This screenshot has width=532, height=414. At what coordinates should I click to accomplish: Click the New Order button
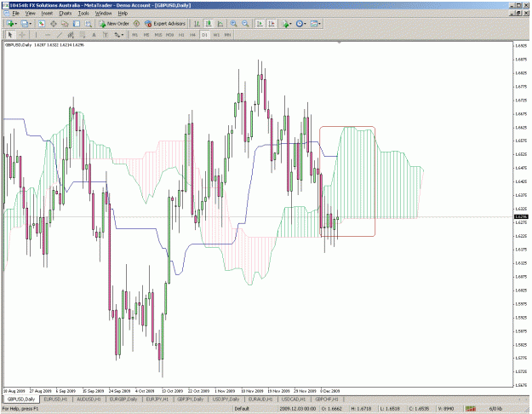pos(114,24)
